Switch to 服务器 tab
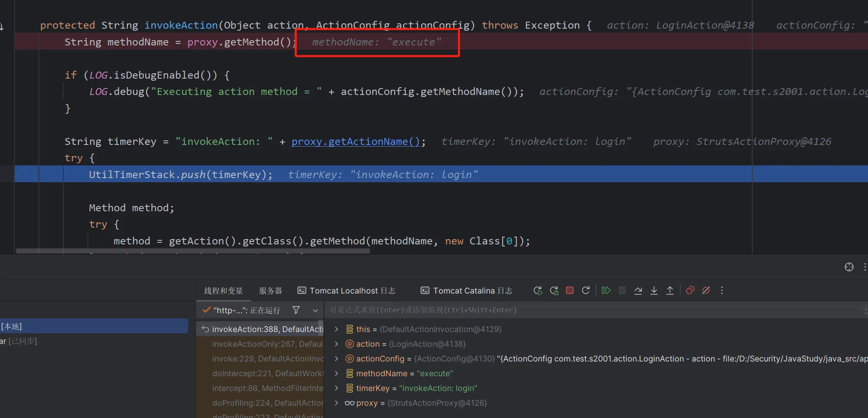 pos(271,291)
